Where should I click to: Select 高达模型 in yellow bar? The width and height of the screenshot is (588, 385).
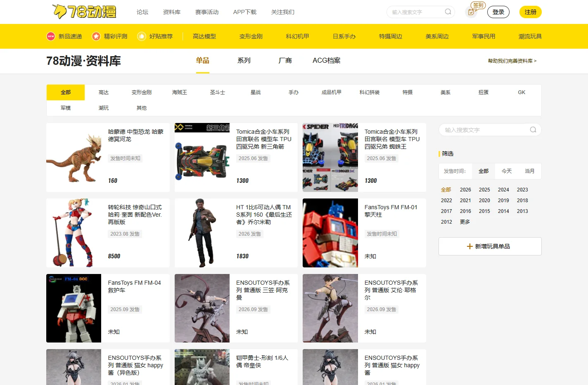204,36
